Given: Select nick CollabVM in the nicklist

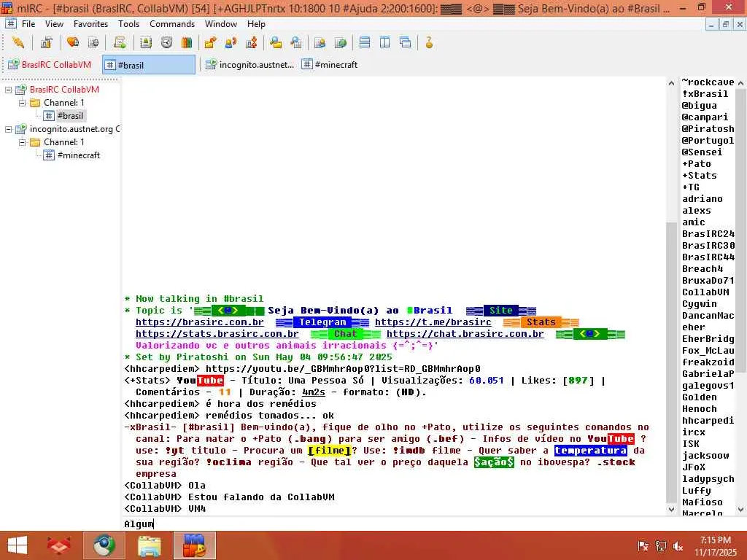Looking at the screenshot, I should pyautogui.click(x=705, y=292).
